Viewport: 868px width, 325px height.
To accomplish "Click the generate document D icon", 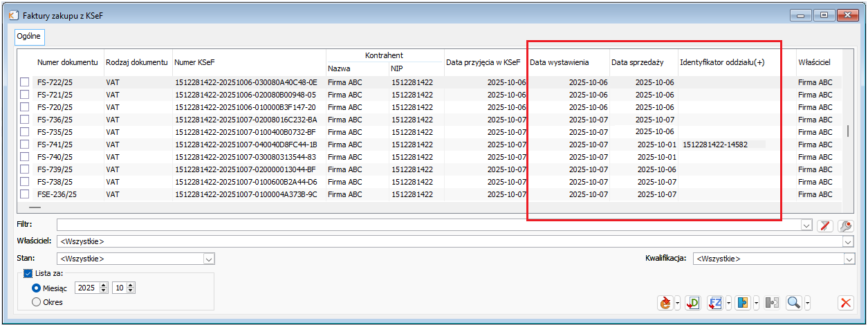I will click(x=693, y=303).
